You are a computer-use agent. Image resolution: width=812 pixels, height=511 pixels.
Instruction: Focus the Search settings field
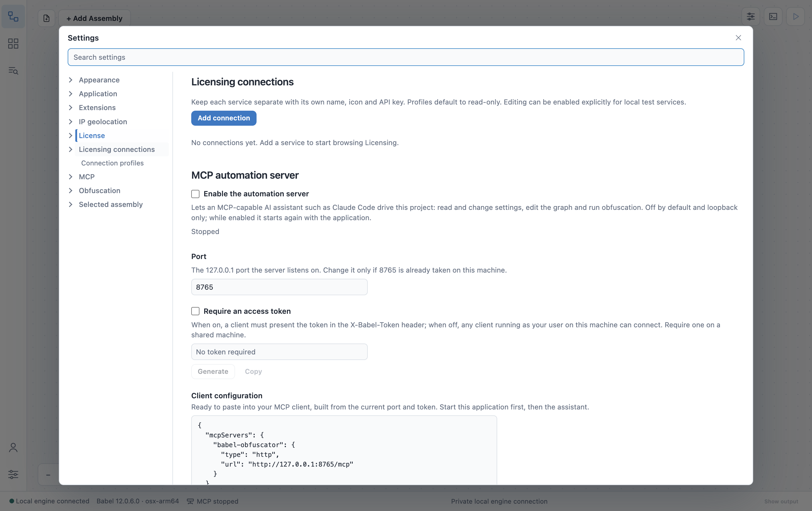(406, 57)
